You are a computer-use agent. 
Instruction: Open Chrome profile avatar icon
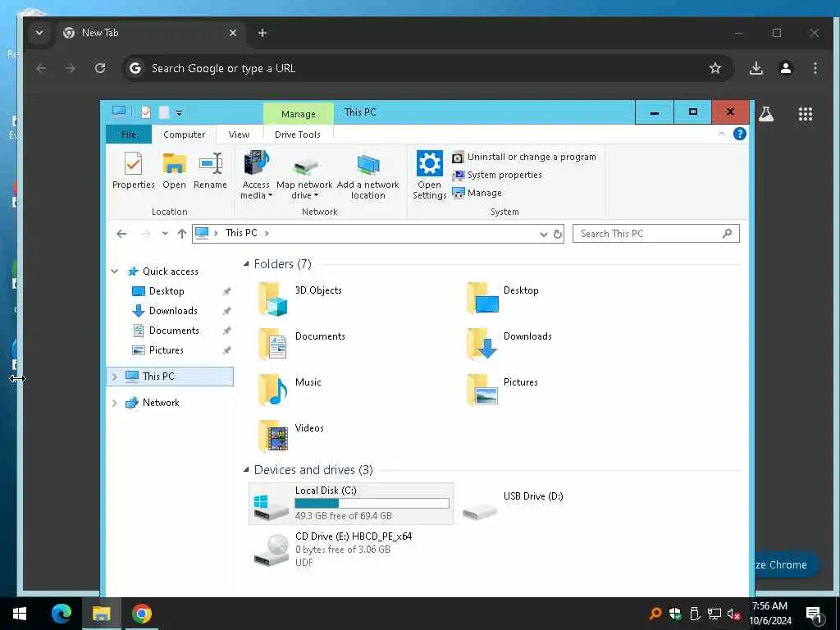pos(786,69)
